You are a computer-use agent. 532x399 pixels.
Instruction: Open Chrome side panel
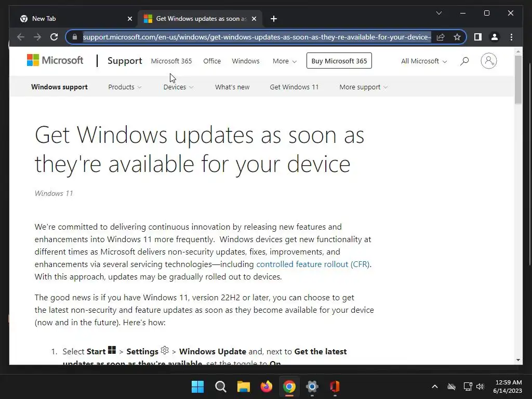(478, 37)
